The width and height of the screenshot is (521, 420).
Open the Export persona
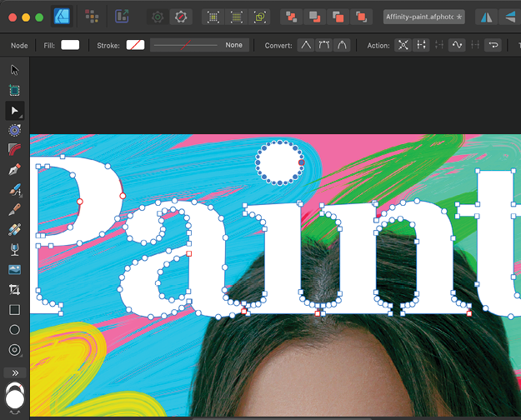[122, 16]
